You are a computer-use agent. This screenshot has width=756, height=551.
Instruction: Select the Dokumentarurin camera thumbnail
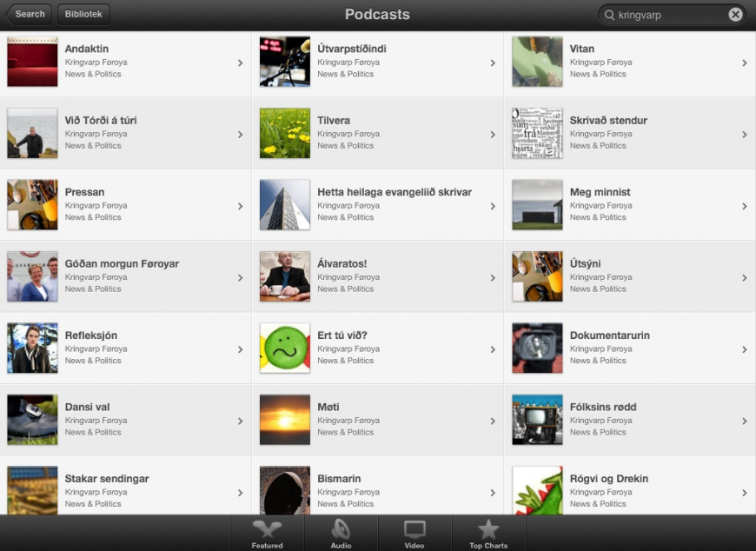click(537, 348)
